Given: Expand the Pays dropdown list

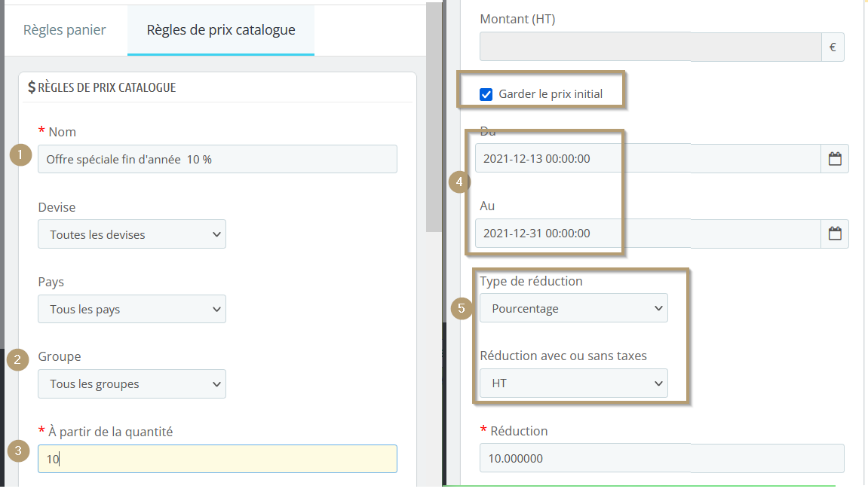Looking at the screenshot, I should click(x=132, y=309).
